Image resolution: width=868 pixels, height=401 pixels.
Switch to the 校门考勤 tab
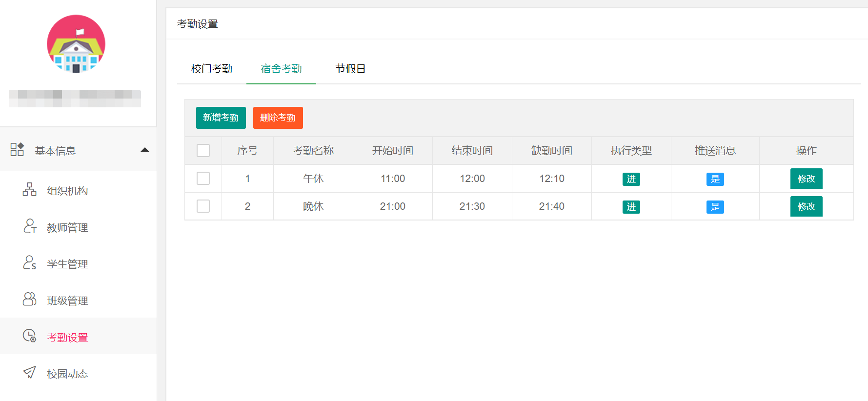(212, 69)
